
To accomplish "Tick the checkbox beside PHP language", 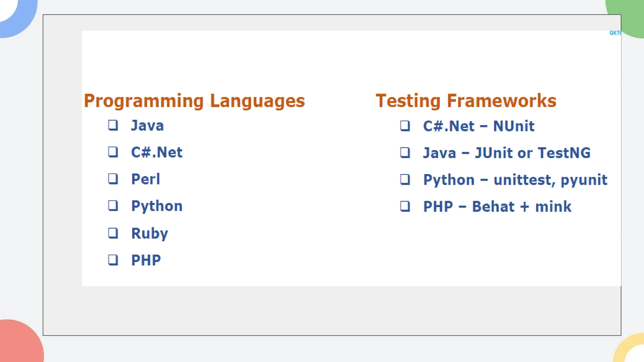I will 113,260.
